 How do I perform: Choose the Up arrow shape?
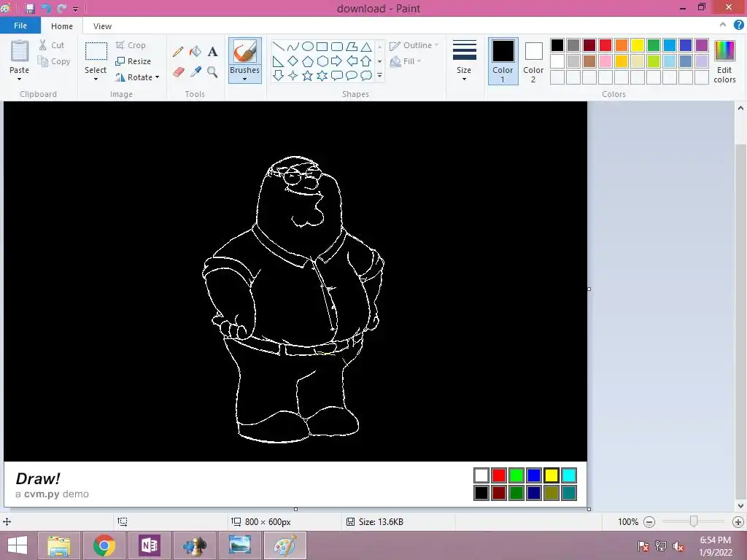tap(366, 61)
